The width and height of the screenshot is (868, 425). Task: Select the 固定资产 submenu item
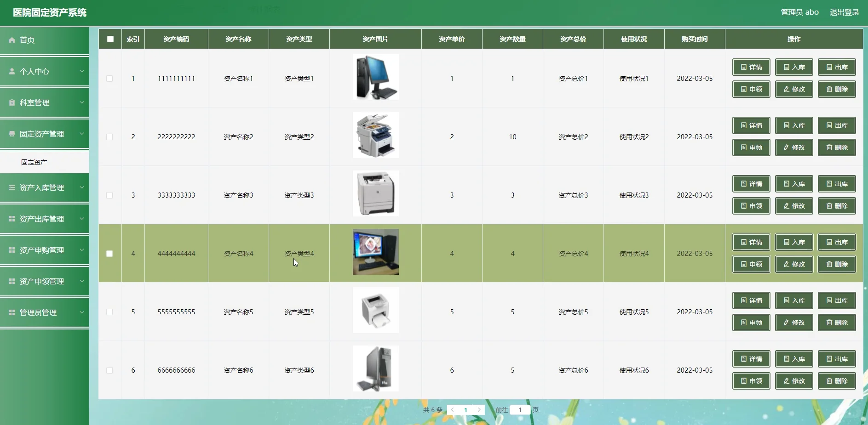point(45,162)
